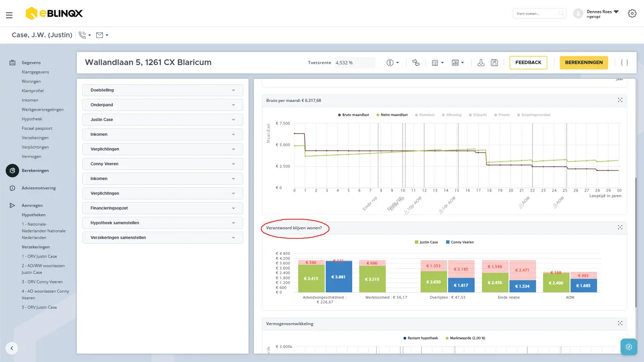Open Klantgegevens in the sidebar
Viewport: 644px width, 362px height.
[x=35, y=72]
